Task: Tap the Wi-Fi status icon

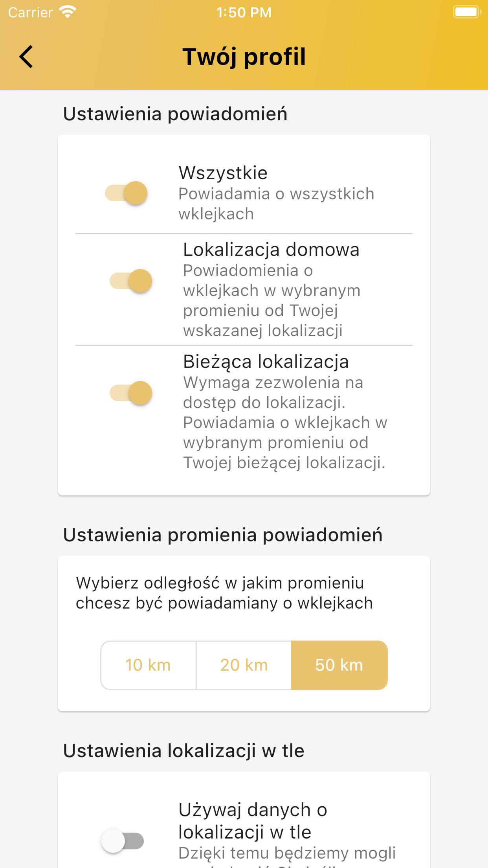Action: click(68, 12)
